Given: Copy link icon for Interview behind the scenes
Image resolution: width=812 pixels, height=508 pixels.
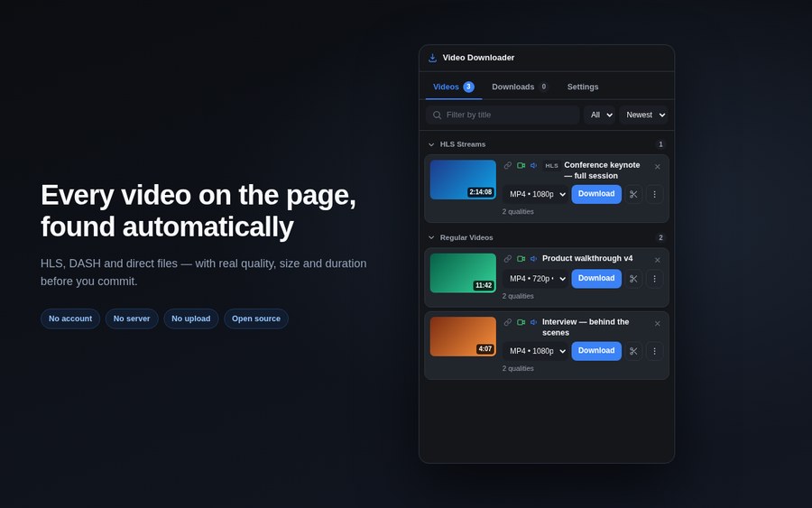Looking at the screenshot, I should (x=507, y=322).
